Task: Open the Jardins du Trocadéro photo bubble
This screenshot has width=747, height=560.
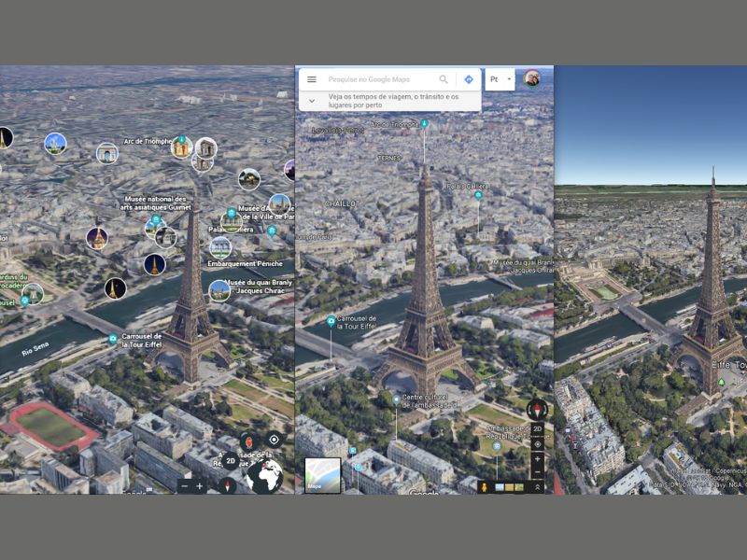Action: [x=33, y=294]
